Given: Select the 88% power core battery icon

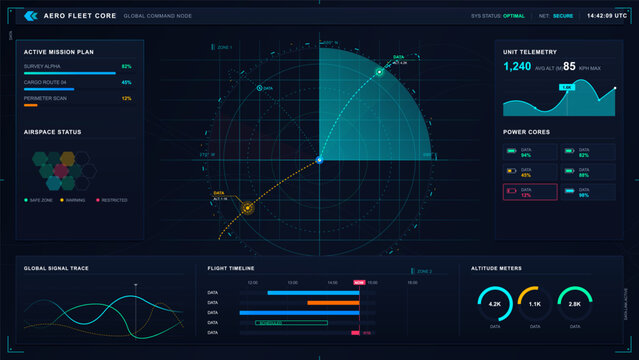Looking at the screenshot, I should (569, 171).
